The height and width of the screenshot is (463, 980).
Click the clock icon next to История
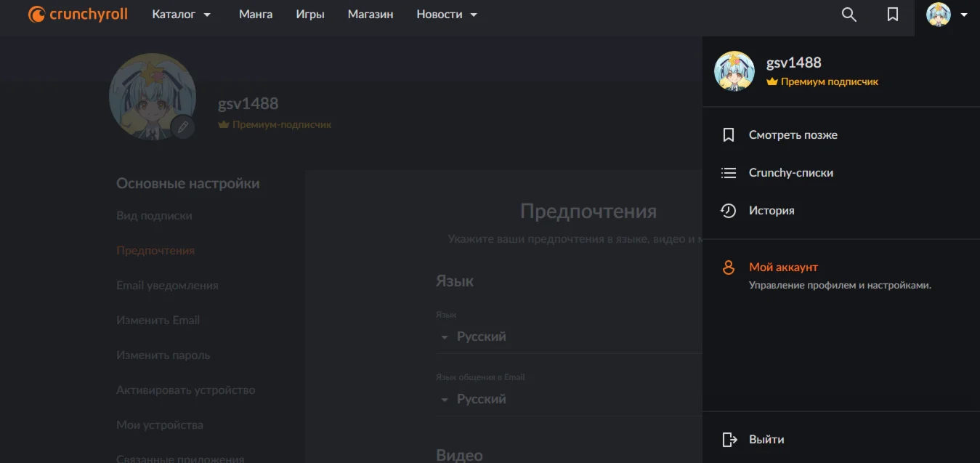click(729, 211)
